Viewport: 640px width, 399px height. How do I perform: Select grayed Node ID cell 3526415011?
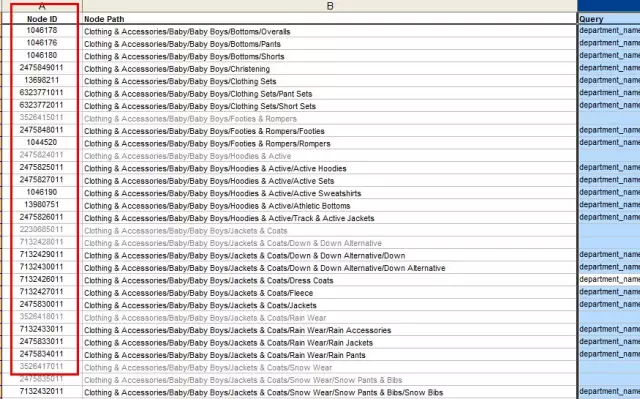click(42, 117)
